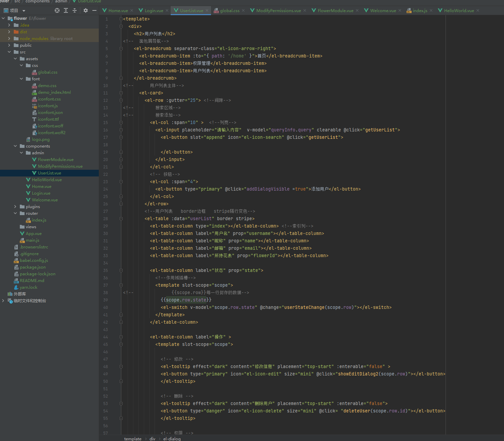Close the Home.vue tab
This screenshot has height=441, width=504.
point(132,10)
